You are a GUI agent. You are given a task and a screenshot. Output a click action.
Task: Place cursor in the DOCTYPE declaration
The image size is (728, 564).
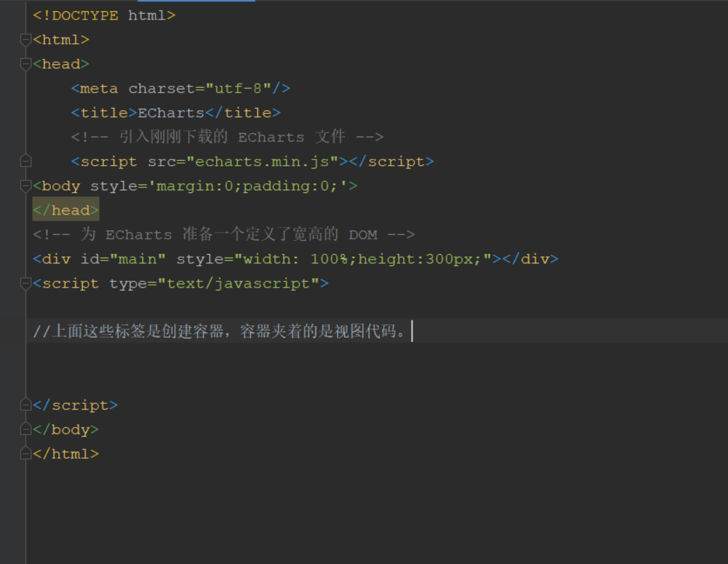[104, 15]
